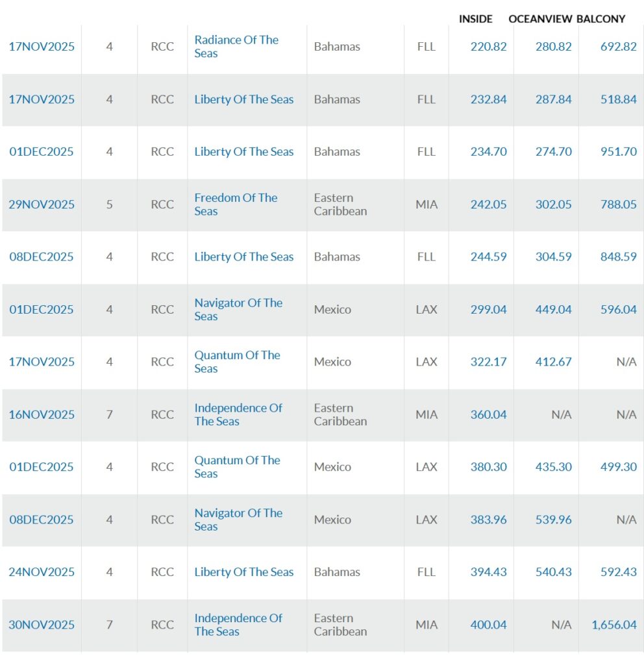Screen dimensions: 644x665
Task: Select the 951.70 balcony fare
Action: [613, 152]
